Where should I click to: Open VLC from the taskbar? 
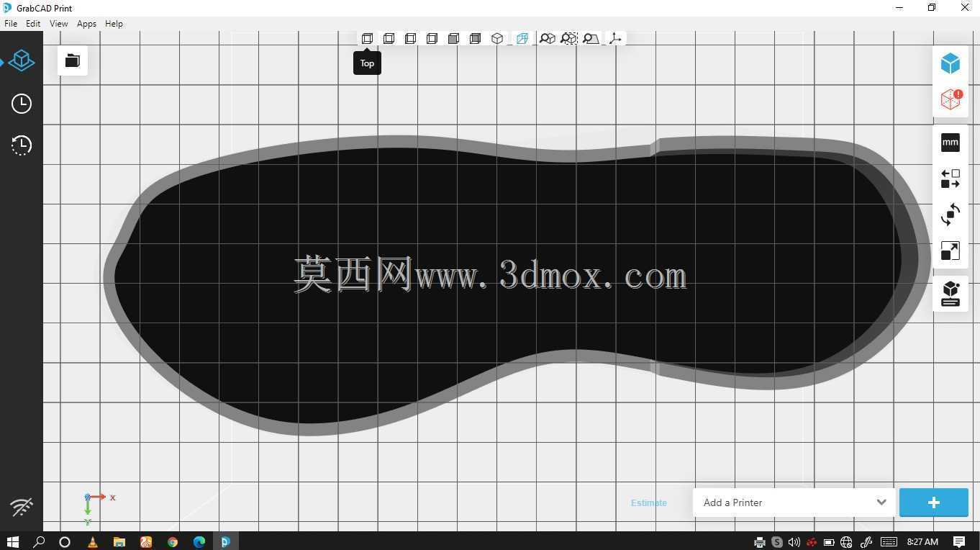pos(92,541)
